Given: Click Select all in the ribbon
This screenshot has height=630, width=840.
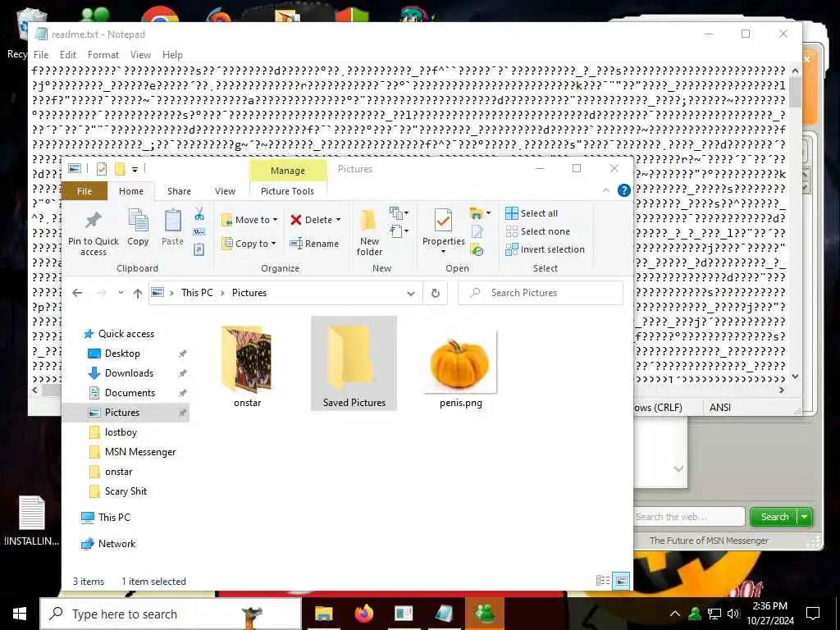Looking at the screenshot, I should click(532, 213).
